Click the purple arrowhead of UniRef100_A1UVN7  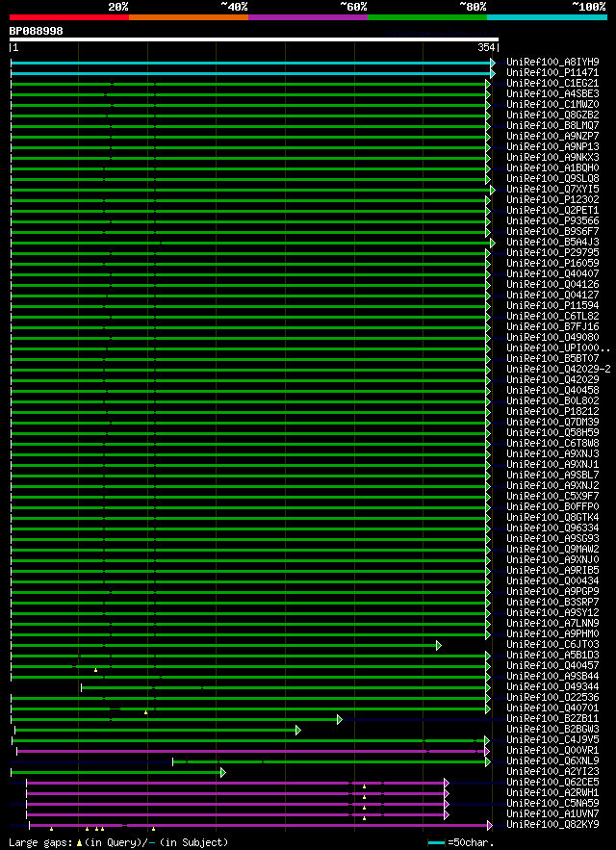pyautogui.click(x=447, y=814)
